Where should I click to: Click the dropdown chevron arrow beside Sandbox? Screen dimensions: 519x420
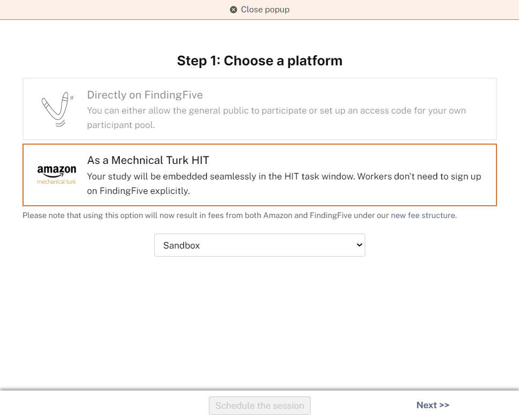click(359, 245)
